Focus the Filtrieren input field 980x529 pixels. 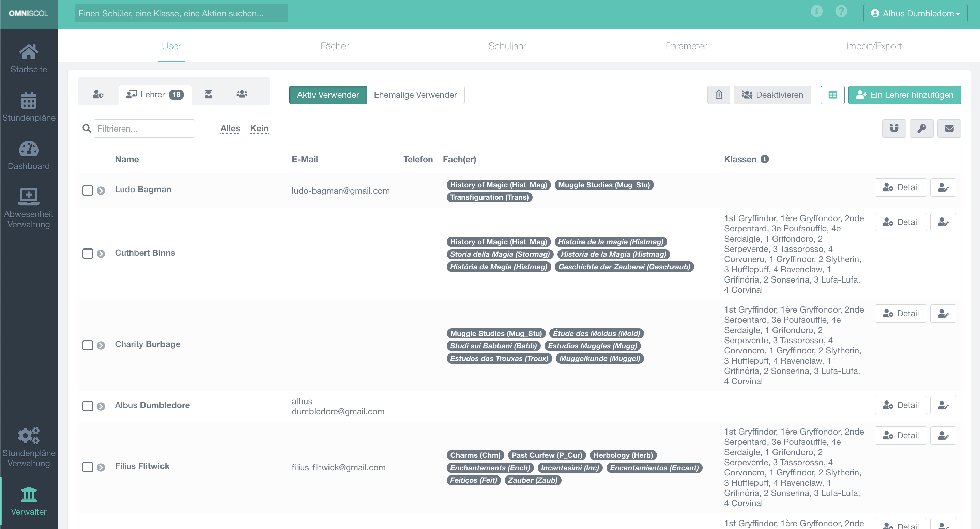pos(144,129)
